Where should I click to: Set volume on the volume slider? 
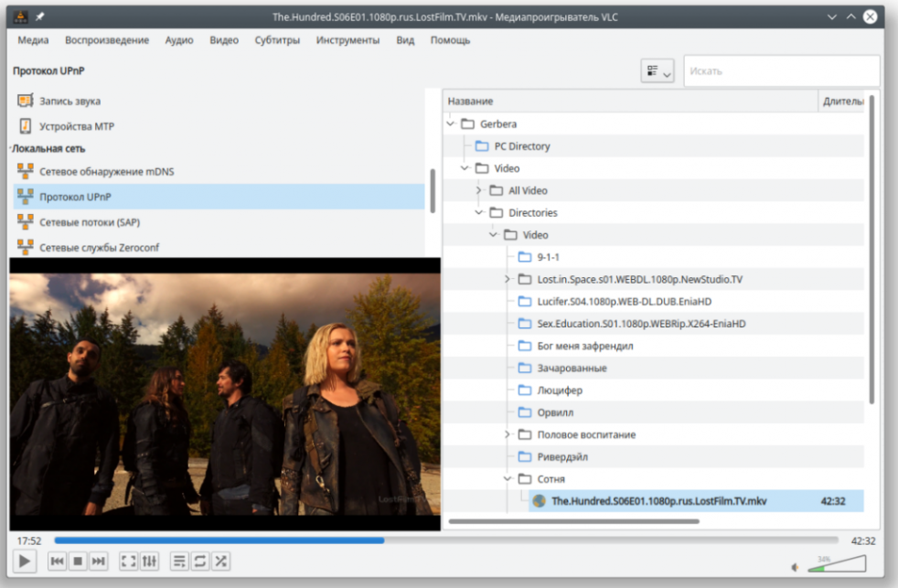click(837, 564)
